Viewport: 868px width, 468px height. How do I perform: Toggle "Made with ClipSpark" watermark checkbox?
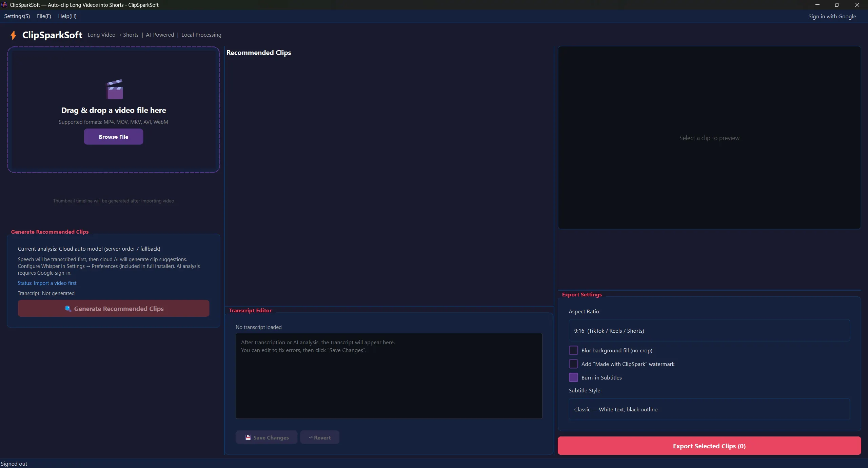click(x=573, y=364)
